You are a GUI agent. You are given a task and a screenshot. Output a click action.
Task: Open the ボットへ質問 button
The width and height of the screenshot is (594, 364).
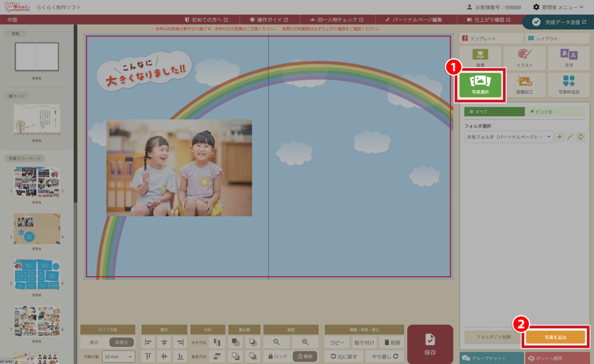[x=557, y=358]
